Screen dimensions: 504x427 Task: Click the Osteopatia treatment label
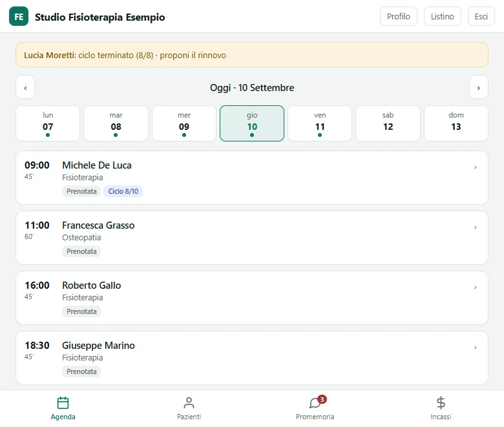[x=81, y=238]
